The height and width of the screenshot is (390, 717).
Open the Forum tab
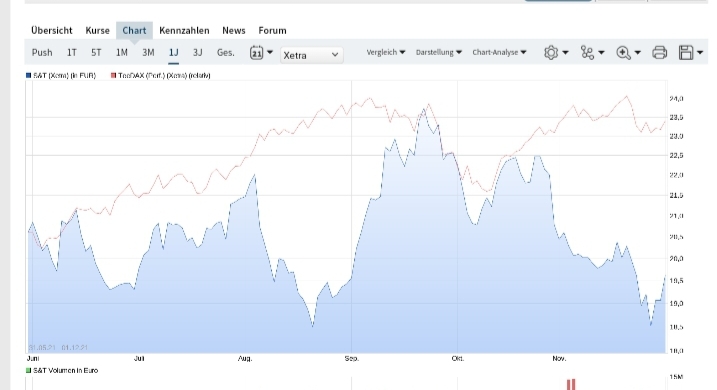pyautogui.click(x=273, y=31)
